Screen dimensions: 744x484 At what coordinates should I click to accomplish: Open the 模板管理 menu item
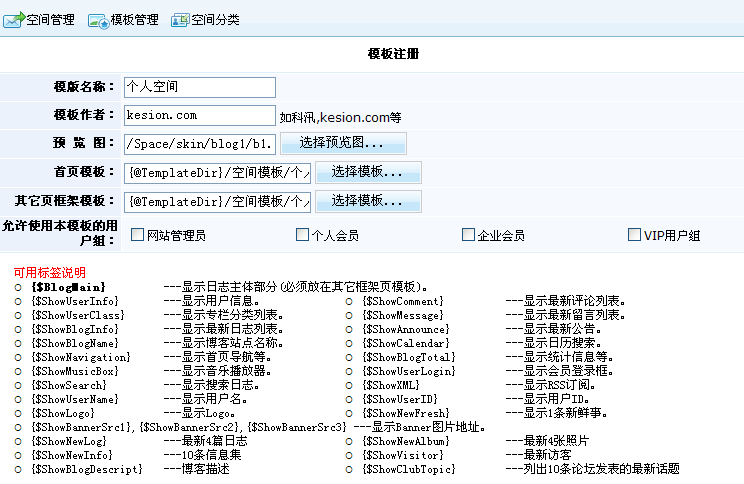click(134, 20)
